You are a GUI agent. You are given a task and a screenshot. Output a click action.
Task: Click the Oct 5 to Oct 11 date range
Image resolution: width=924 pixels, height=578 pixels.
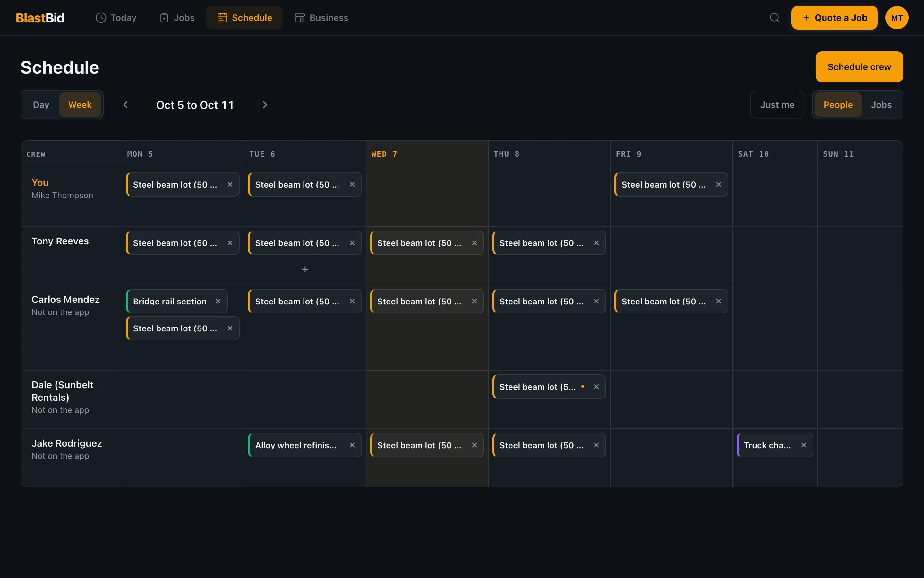coord(195,105)
